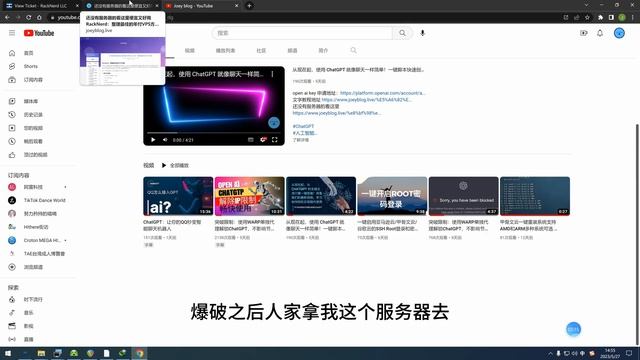Toggle subtitles on featured video player
640x360 pixels.
tap(251, 140)
